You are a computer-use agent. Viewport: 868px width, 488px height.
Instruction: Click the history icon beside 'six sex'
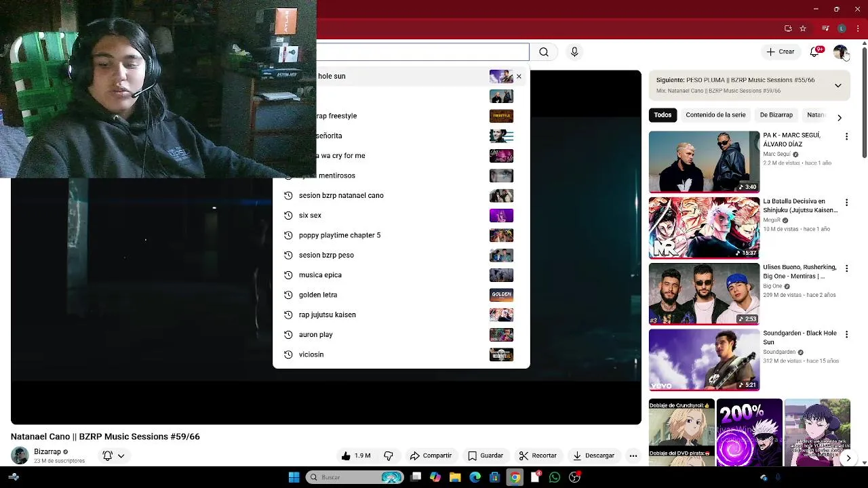point(288,216)
